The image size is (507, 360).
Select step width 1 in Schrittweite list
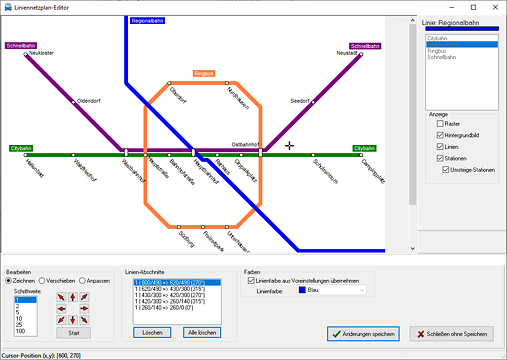(26, 300)
